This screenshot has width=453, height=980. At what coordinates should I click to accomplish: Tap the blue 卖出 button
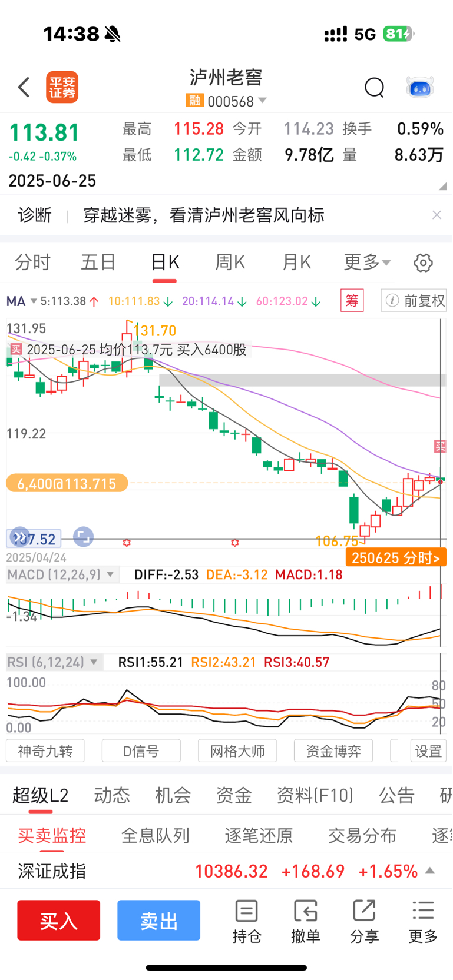pos(159,920)
